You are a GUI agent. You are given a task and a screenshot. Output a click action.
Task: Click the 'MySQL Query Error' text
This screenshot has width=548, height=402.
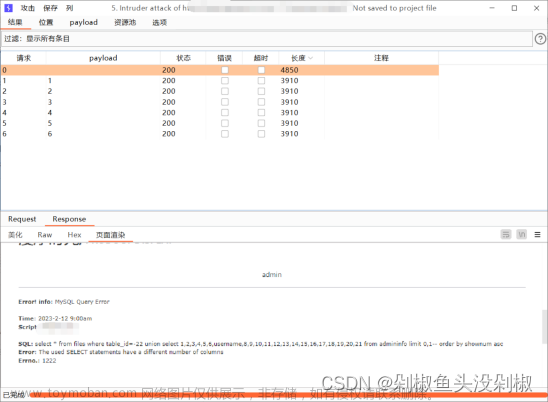[x=82, y=302]
